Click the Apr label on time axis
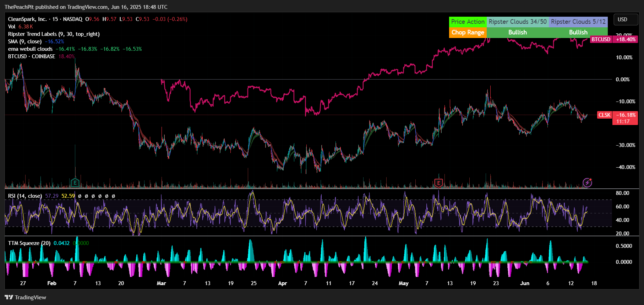This screenshot has height=305, width=644. coord(283,283)
